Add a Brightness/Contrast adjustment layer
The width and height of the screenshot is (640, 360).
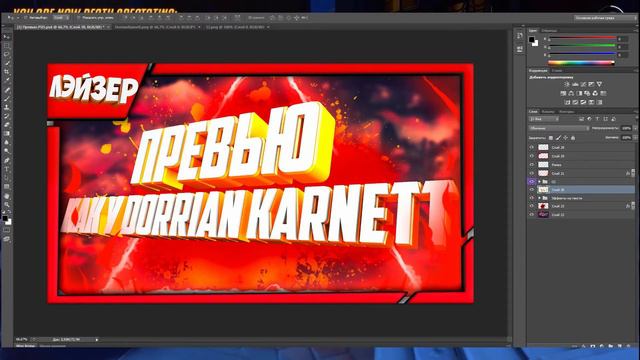coord(567,84)
